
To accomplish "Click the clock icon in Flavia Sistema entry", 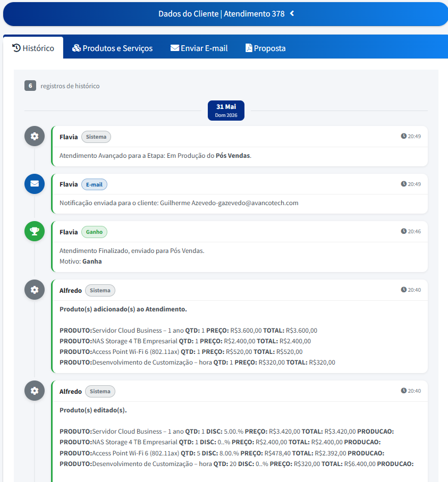I will [404, 136].
